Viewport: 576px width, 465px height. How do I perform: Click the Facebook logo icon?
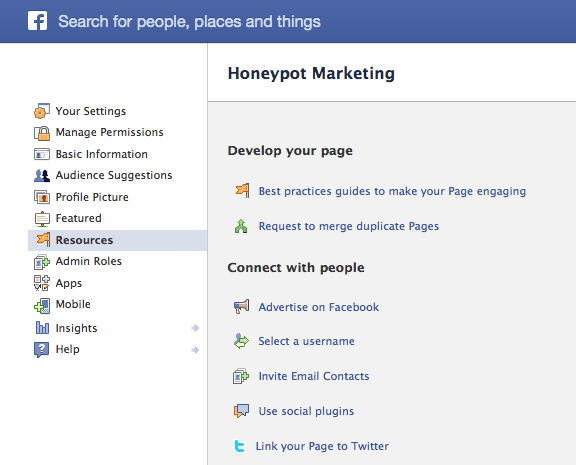(x=37, y=21)
